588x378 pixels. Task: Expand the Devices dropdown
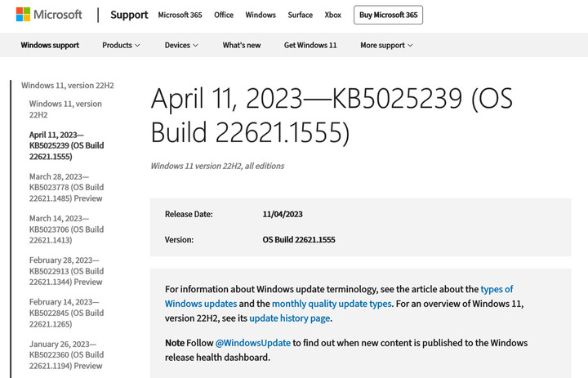point(181,45)
